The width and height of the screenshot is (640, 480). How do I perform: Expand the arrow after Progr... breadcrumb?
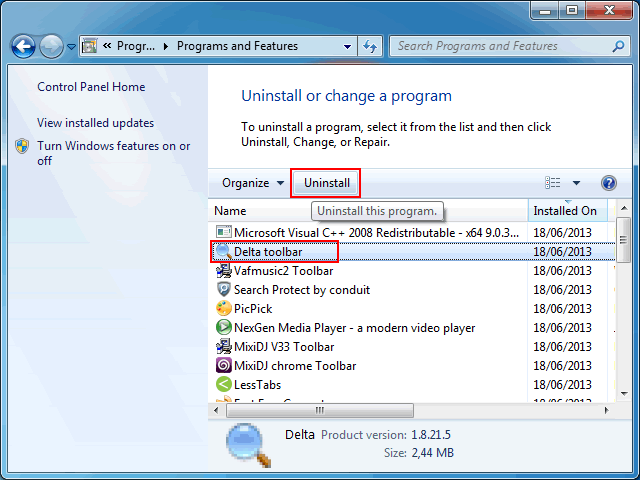(x=166, y=47)
